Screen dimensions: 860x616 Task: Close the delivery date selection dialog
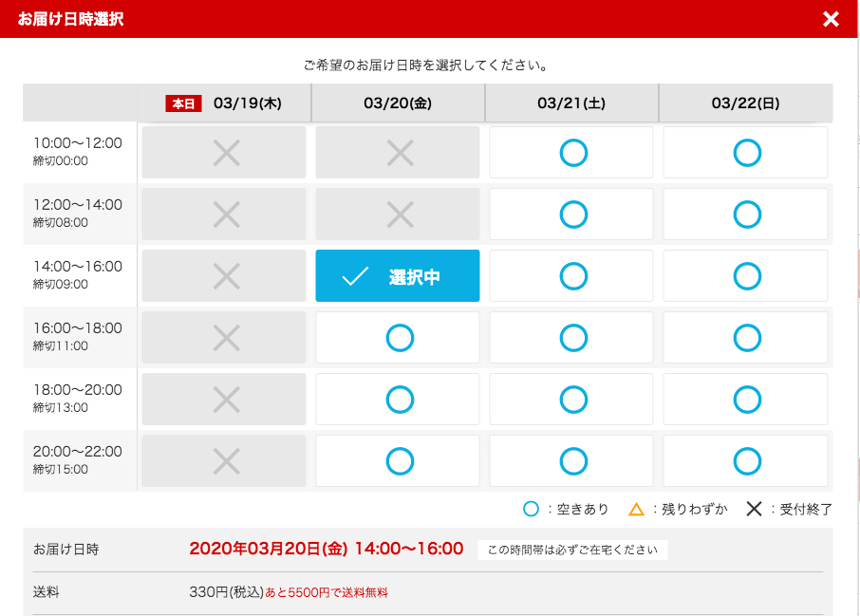[x=831, y=19]
